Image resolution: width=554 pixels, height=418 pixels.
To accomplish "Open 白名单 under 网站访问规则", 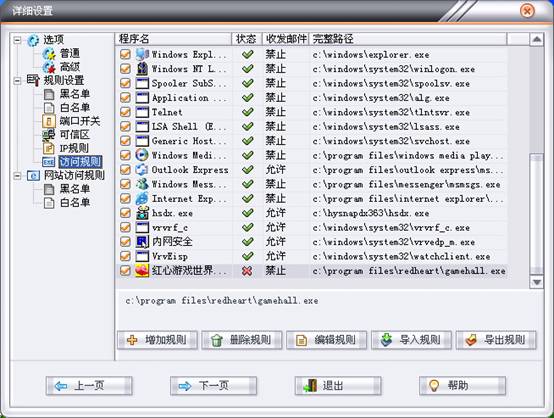I will (x=75, y=203).
